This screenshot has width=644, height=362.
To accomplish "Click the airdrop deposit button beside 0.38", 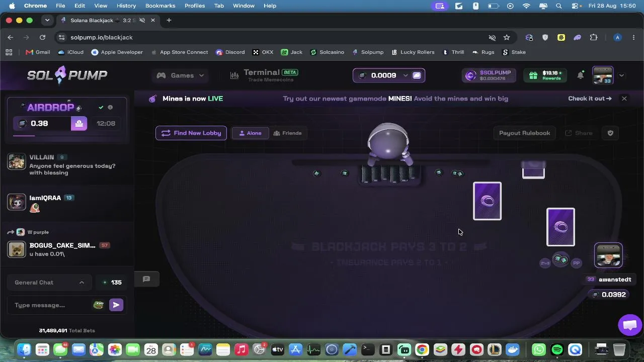I will pos(79,124).
